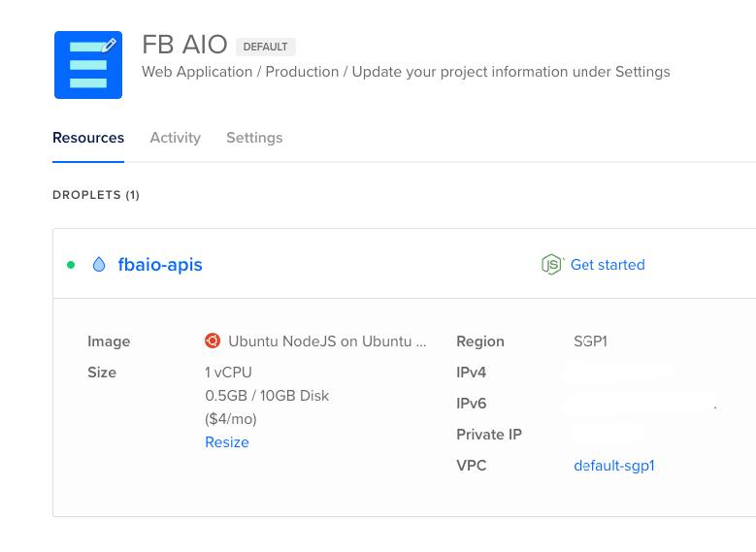
Task: Open the default-sgp1 VPC link
Action: (x=614, y=466)
